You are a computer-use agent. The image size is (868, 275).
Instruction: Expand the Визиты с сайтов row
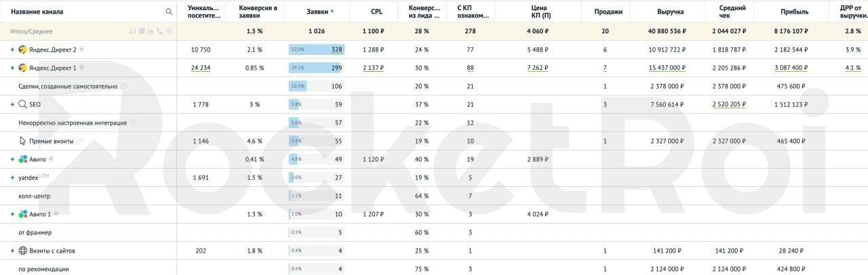12,251
